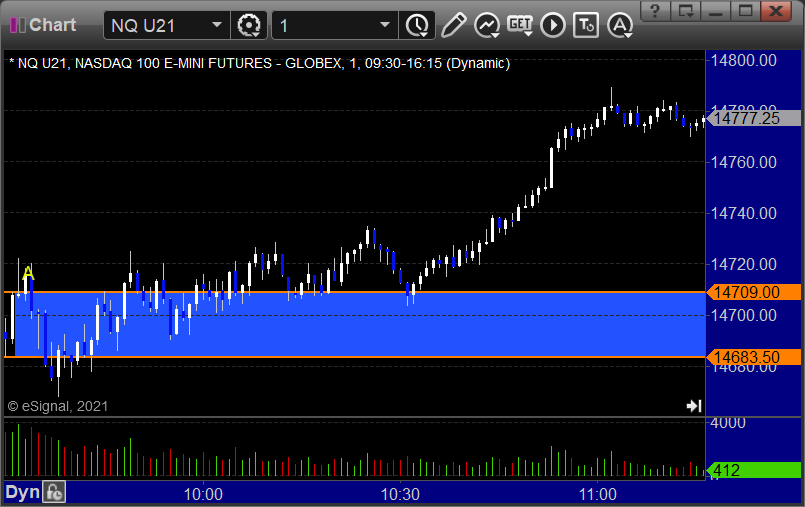Minimize the chart window
The width and height of the screenshot is (805, 507).
click(x=716, y=10)
